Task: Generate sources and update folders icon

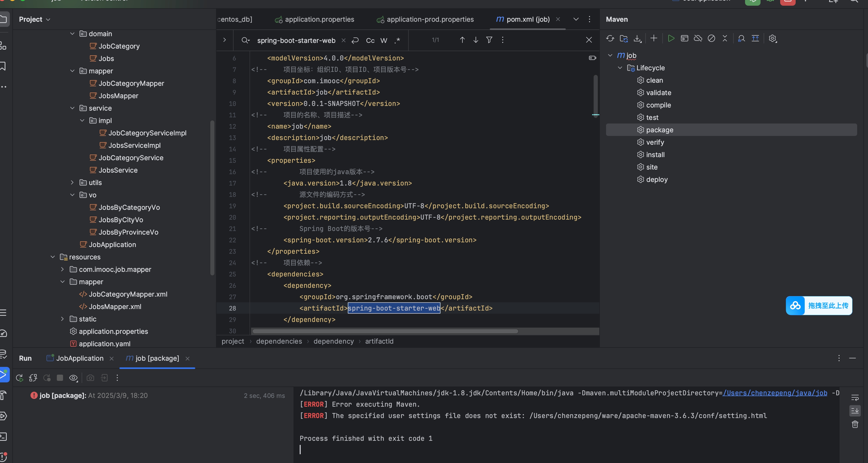Action: [x=624, y=38]
